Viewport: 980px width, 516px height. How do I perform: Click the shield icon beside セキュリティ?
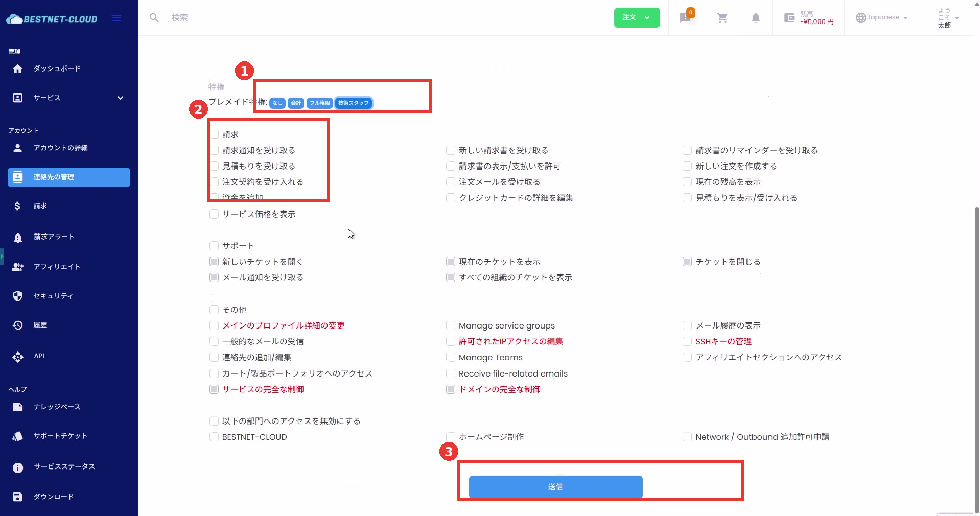coord(18,296)
